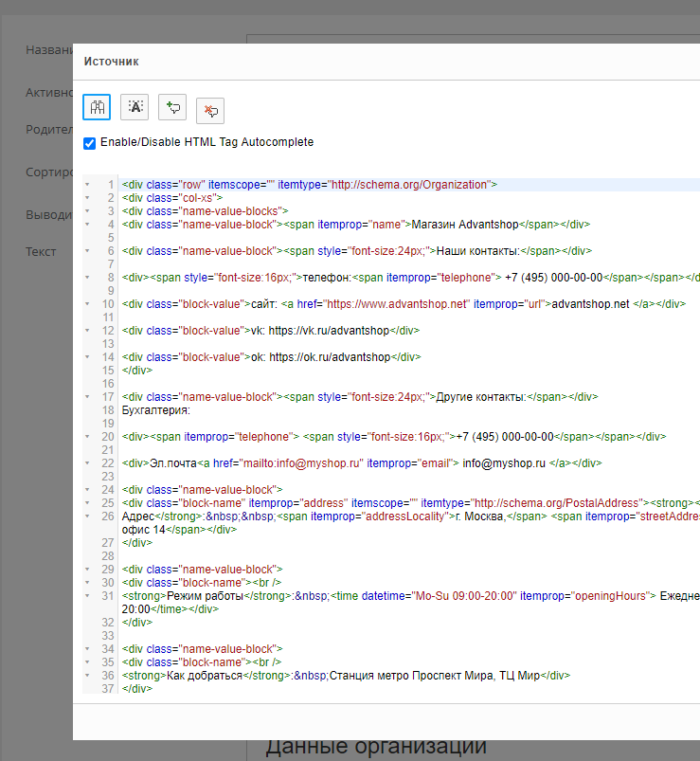Collapse fold arrow beside line 34
700x761 pixels.
click(88, 649)
